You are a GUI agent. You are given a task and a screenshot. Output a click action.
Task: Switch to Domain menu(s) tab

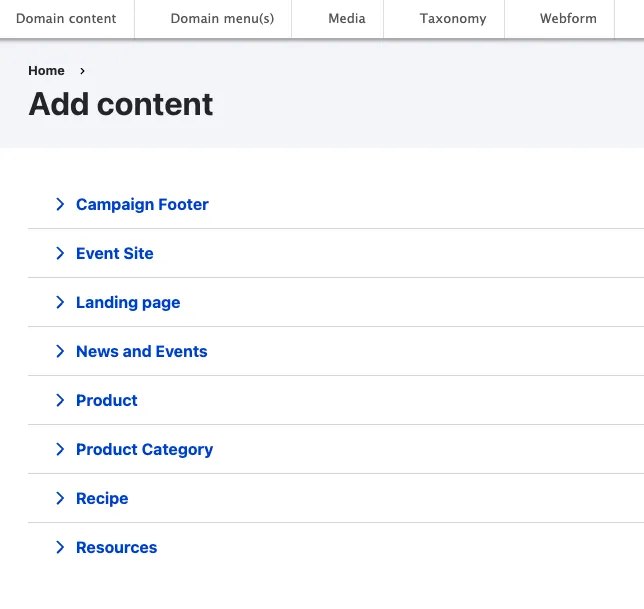coord(222,19)
